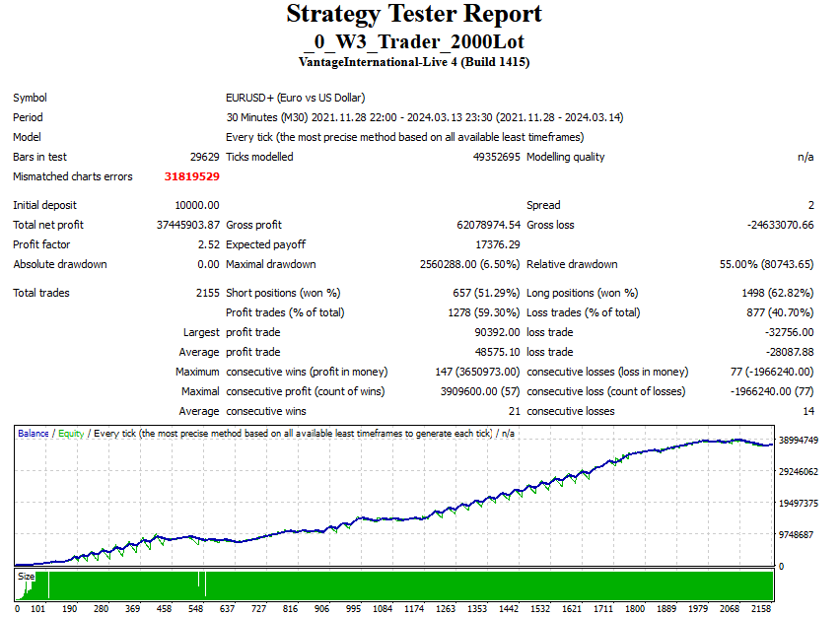Click the Equity legend label in the chart
Image resolution: width=840 pixels, height=617 pixels.
click(71, 434)
